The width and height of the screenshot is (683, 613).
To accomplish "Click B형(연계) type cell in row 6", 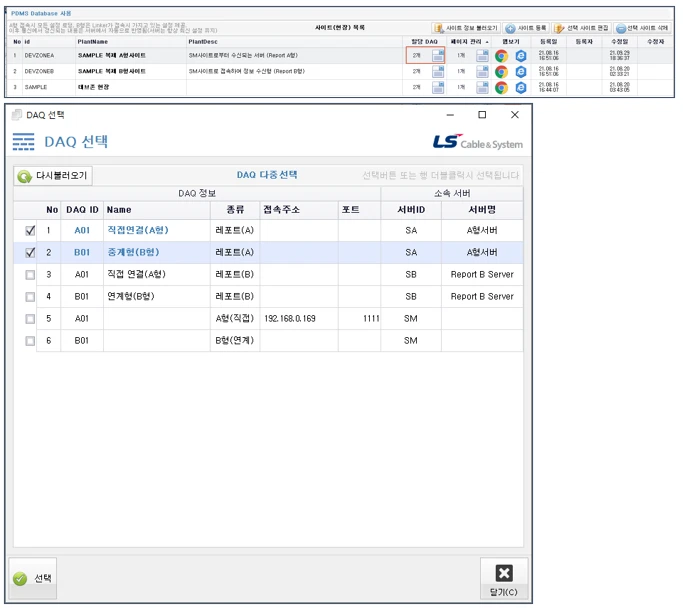I will click(235, 341).
